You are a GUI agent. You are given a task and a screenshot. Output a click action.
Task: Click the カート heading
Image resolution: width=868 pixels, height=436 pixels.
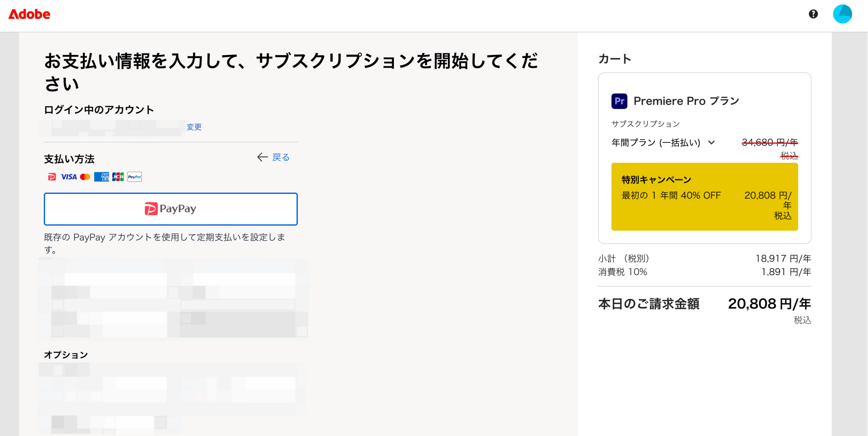[x=614, y=59]
